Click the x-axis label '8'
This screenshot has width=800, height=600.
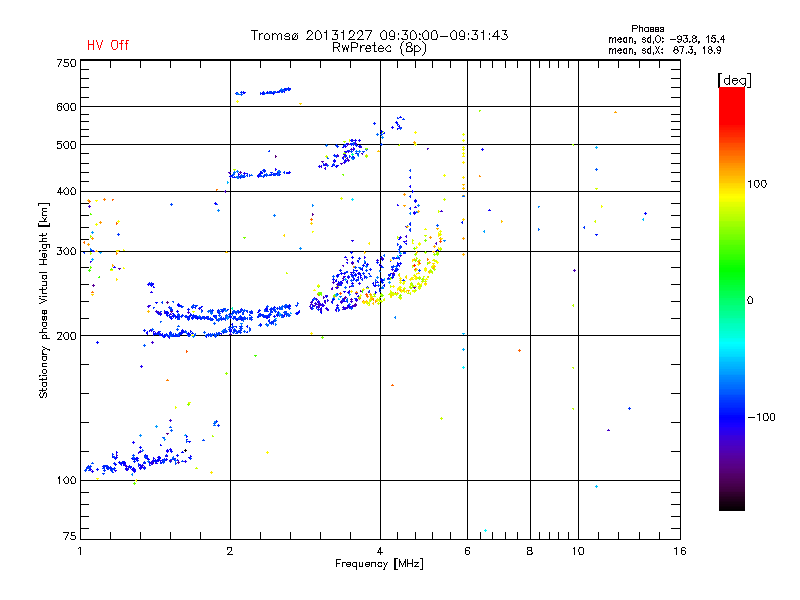[x=530, y=551]
